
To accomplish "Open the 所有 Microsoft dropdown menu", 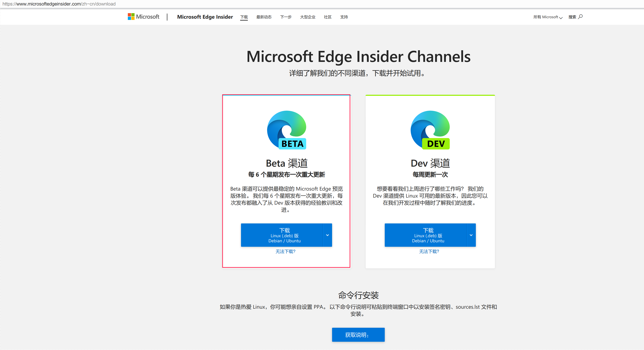I will point(548,17).
